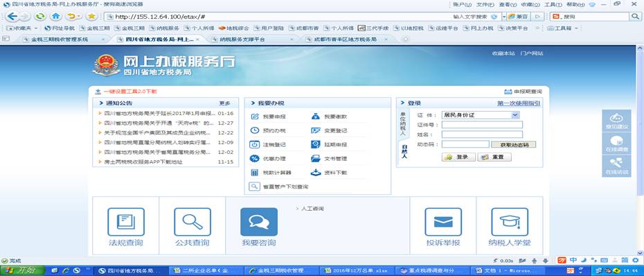Image resolution: width=644 pixels, height=276 pixels.
Task: Open the 法规查询 regulations tile
Action: click(125, 226)
